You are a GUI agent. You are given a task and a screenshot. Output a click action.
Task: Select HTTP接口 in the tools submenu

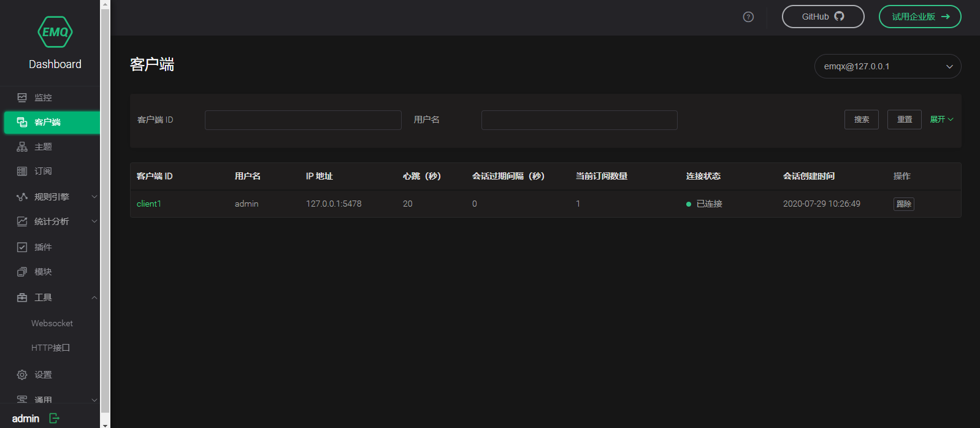point(51,348)
